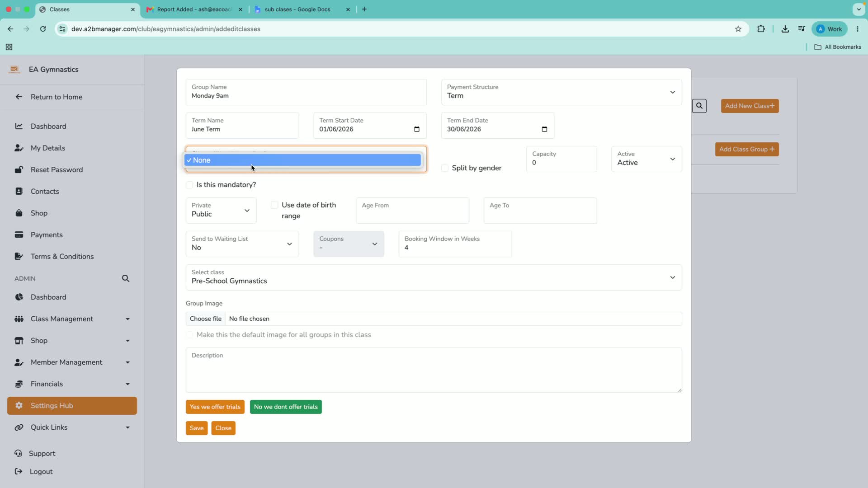Click the Payments card icon
This screenshot has height=488, width=868.
19,235
